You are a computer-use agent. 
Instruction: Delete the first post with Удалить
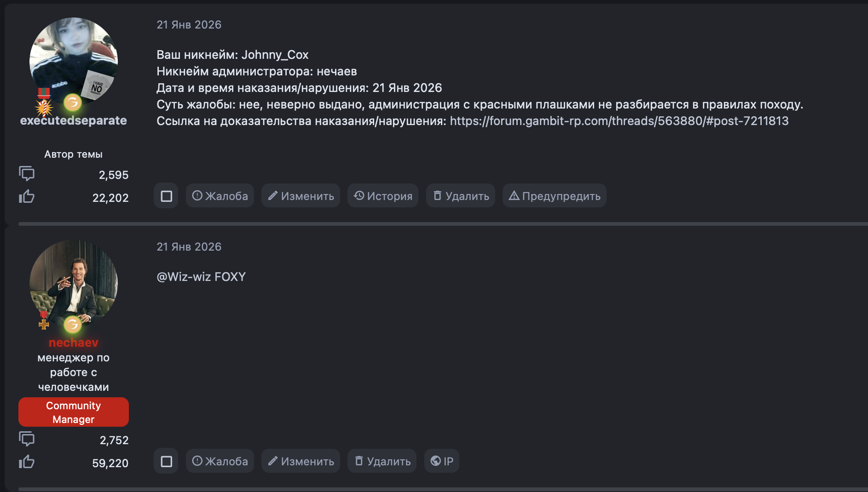[461, 196]
